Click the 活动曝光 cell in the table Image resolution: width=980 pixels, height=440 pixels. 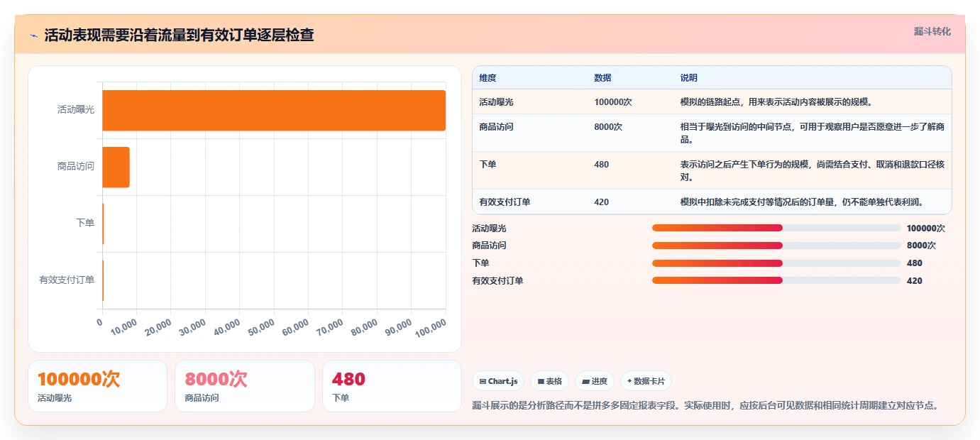(496, 102)
